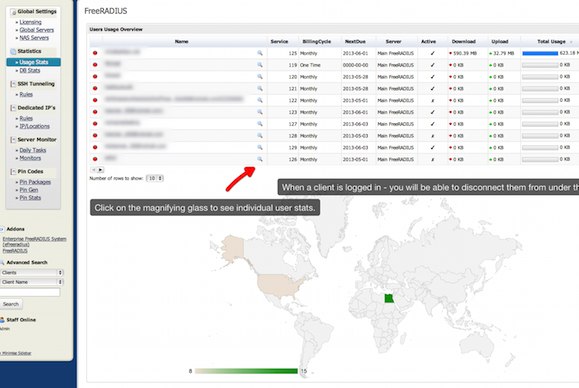Open the NAS Servers link

(34, 38)
